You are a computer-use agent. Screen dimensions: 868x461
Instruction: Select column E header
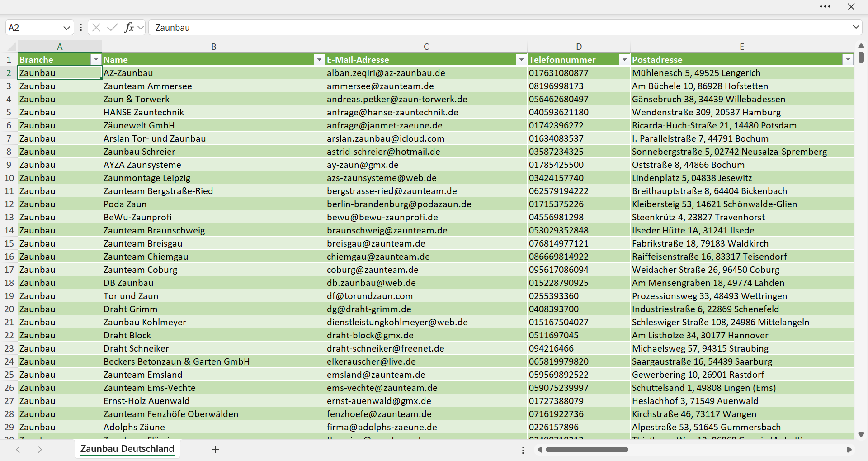coord(742,46)
